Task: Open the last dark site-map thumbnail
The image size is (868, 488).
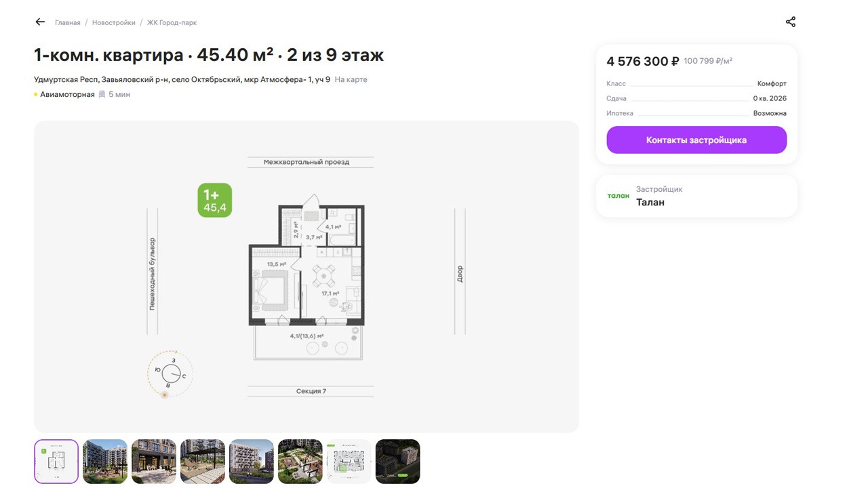Action: coord(398,462)
